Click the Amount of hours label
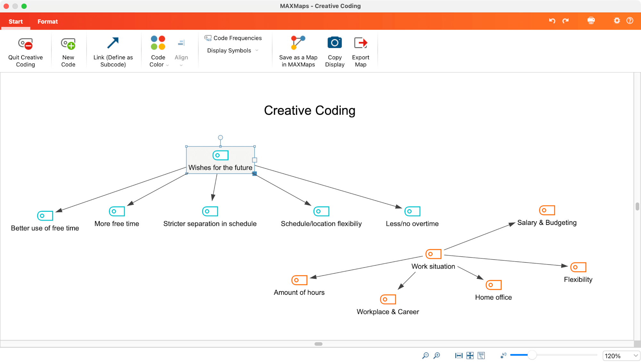The image size is (641, 364). pyautogui.click(x=299, y=293)
